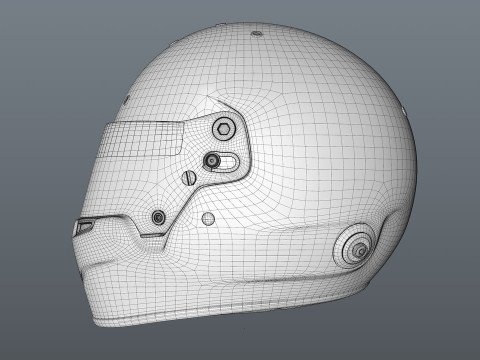Screen dimensions: 480x360
Task: Click the chin vent opening at front
Action: tap(84, 227)
